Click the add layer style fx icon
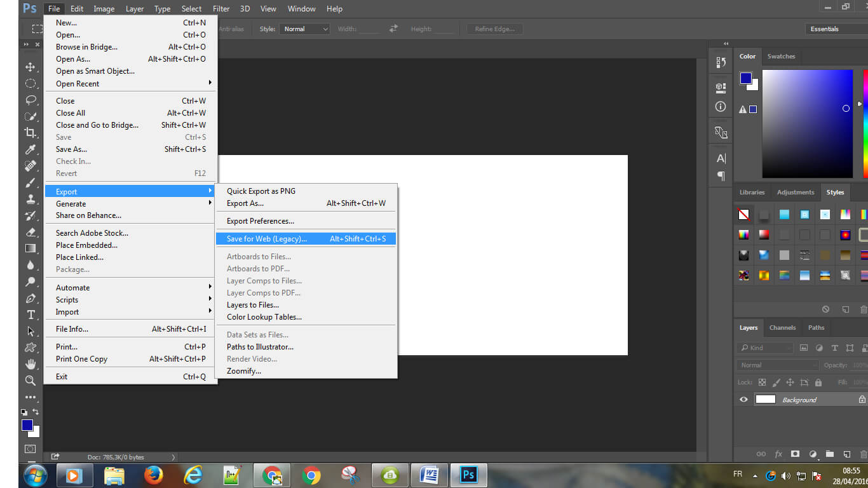 coord(778,454)
